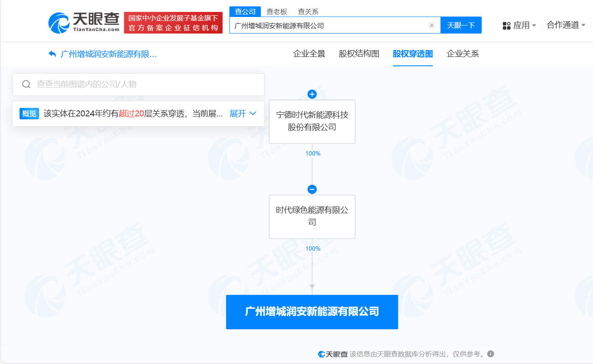Click the 概览 badge icon
Image resolution: width=593 pixels, height=364 pixels.
pos(29,113)
